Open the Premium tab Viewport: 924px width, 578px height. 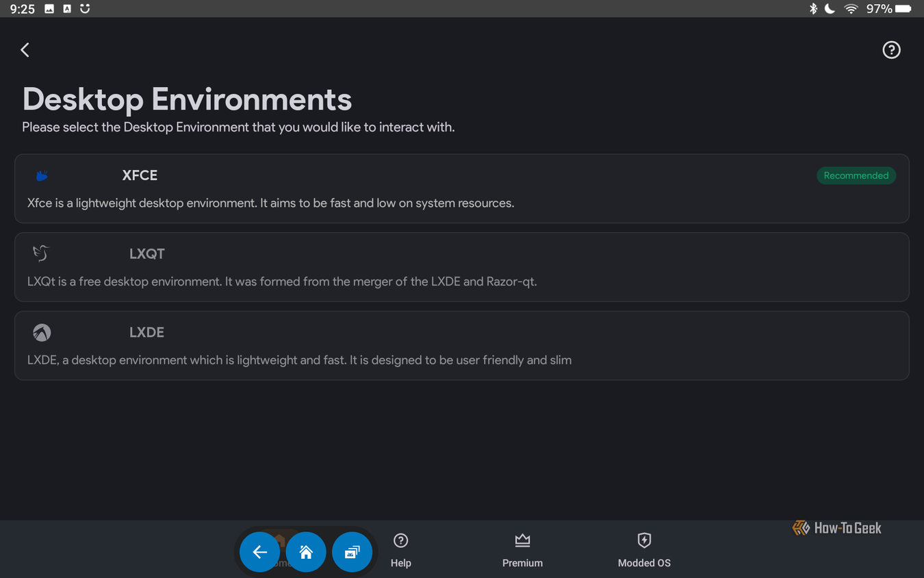(x=522, y=550)
